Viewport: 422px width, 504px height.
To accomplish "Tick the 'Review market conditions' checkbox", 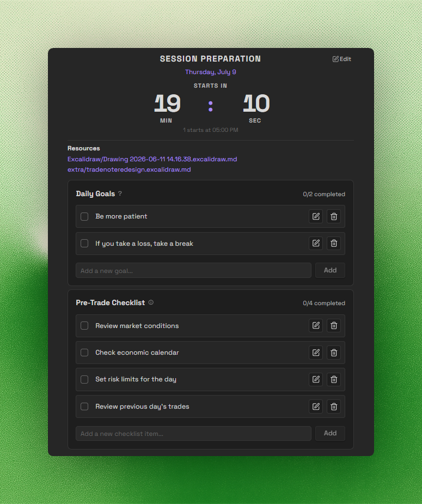I will pos(84,326).
